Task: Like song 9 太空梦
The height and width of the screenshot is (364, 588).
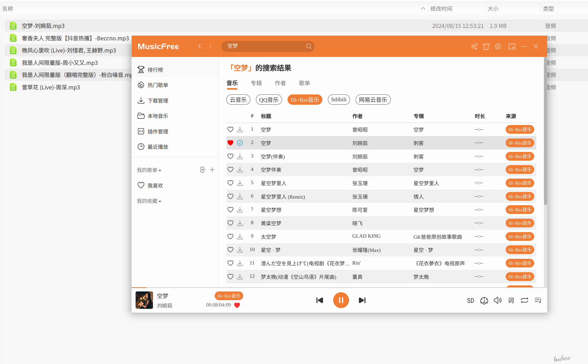Action: click(x=230, y=236)
